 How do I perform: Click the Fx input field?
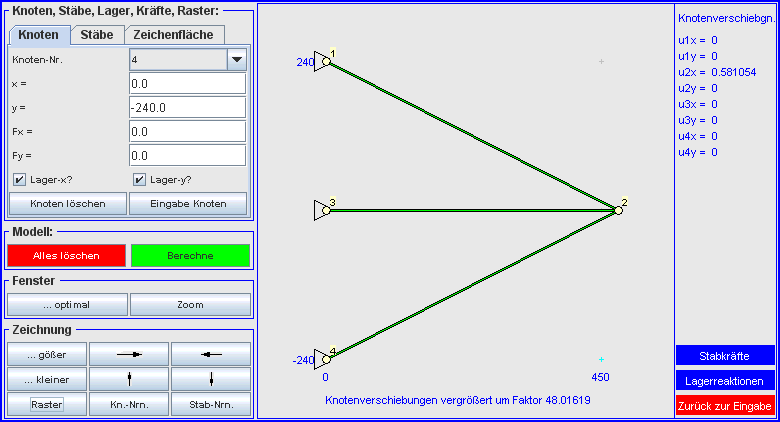click(x=187, y=132)
